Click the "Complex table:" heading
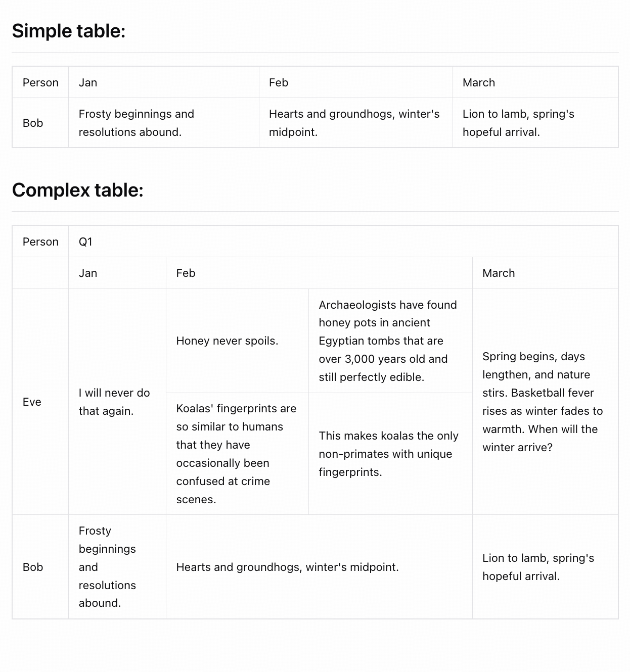The image size is (630, 672). [x=78, y=190]
